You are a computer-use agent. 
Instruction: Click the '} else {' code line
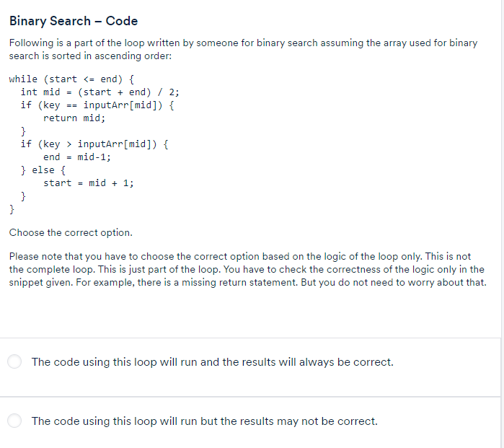tap(43, 170)
